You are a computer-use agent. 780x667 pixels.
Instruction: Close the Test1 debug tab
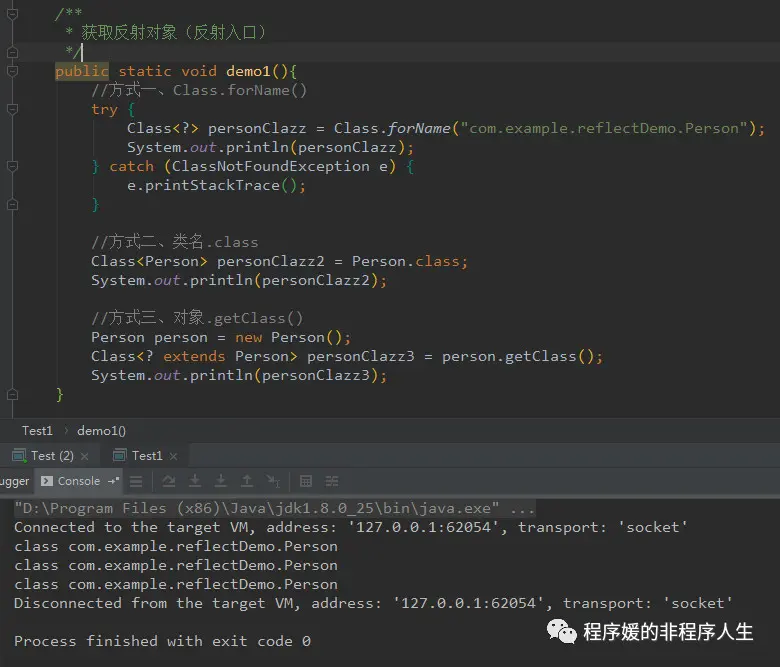coord(173,456)
